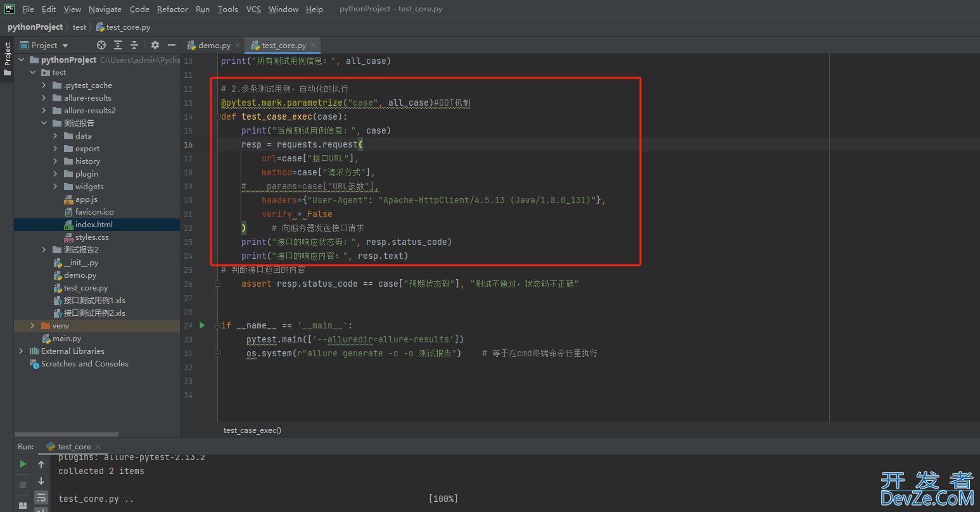Hide the Project panel with the minus icon
980x512 pixels.
coord(171,45)
